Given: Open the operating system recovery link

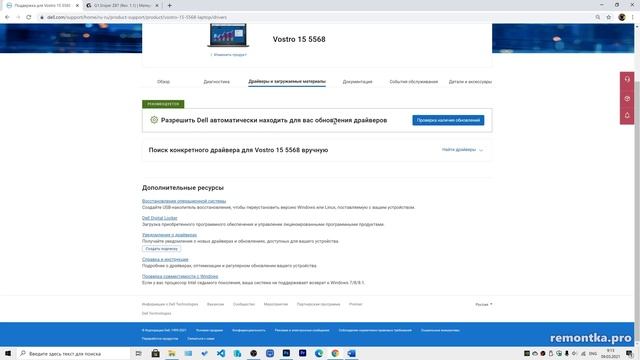Looking at the screenshot, I should [x=184, y=201].
